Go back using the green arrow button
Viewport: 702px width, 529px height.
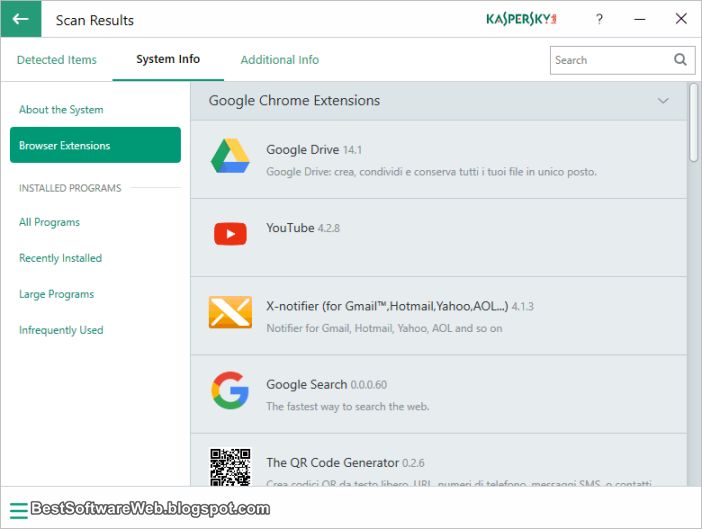21,19
